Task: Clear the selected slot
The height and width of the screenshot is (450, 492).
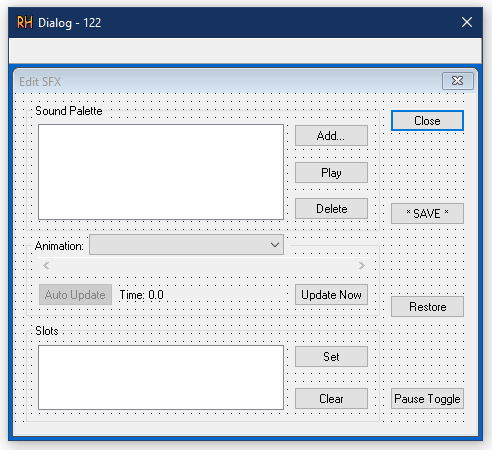Action: tap(331, 399)
